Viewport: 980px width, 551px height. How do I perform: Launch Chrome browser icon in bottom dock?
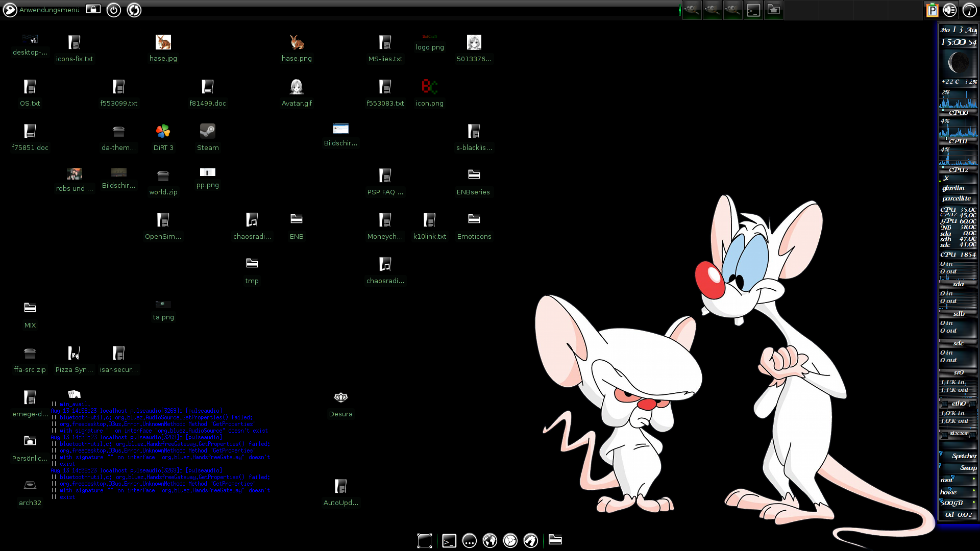click(x=510, y=541)
